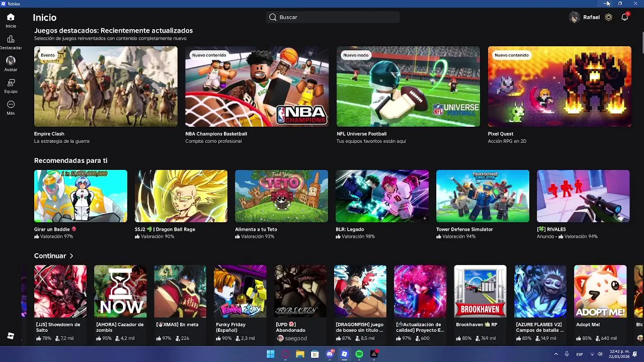Open the NBA Champions Basketball thumbnail

point(257,86)
